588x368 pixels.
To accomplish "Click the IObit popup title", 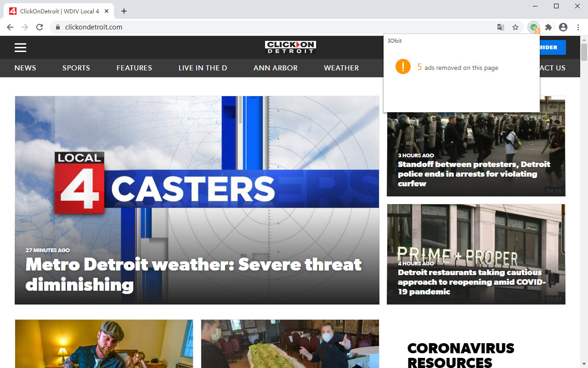I will tap(395, 40).
